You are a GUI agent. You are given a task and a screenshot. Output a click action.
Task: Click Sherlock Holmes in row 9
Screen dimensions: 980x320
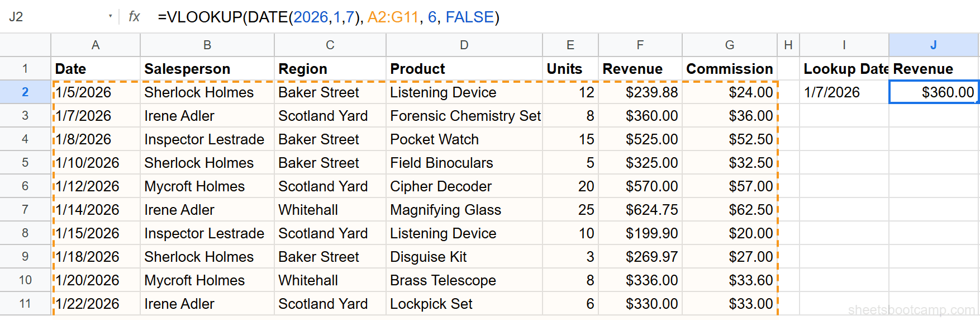pos(207,257)
